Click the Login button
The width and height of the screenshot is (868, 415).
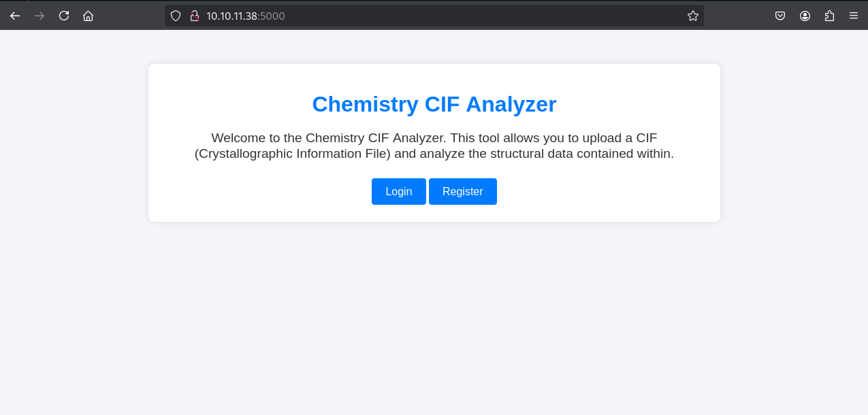(x=398, y=191)
